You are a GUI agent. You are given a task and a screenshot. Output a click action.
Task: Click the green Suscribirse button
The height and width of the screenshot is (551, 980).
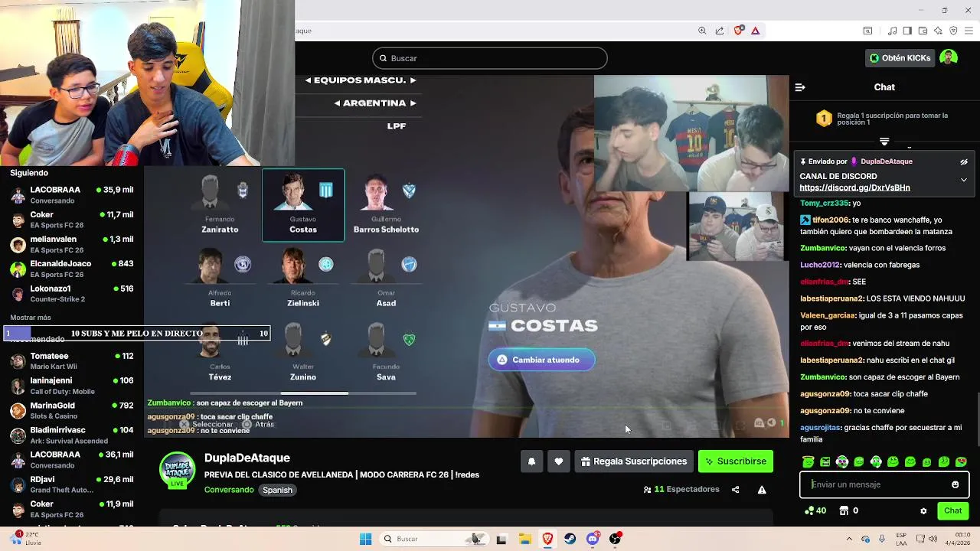(736, 461)
